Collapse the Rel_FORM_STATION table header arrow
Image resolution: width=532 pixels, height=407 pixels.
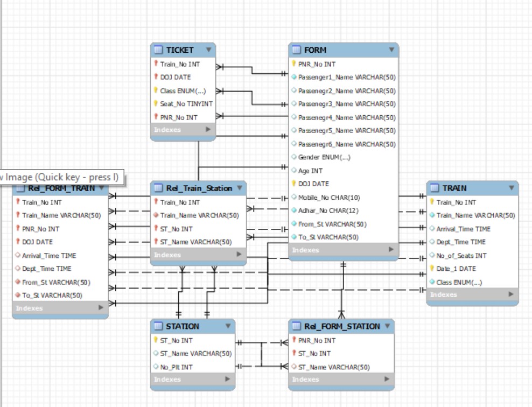click(x=387, y=326)
